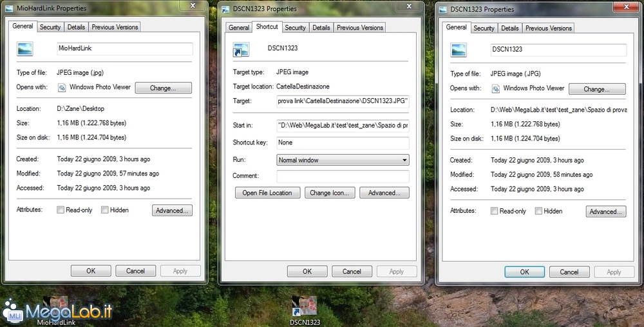Switch to Details tab in MioHardLink Properties

76,27
